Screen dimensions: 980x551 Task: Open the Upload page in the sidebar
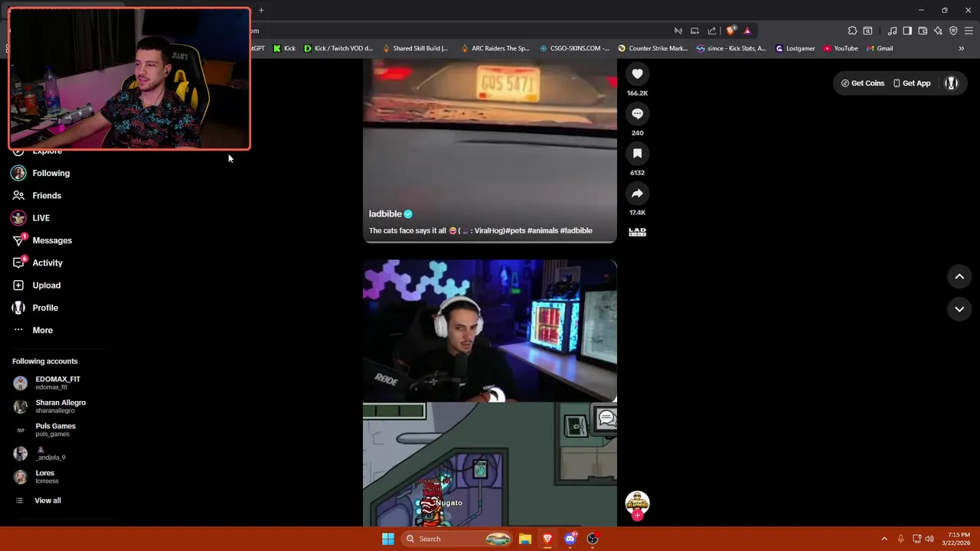tap(46, 285)
